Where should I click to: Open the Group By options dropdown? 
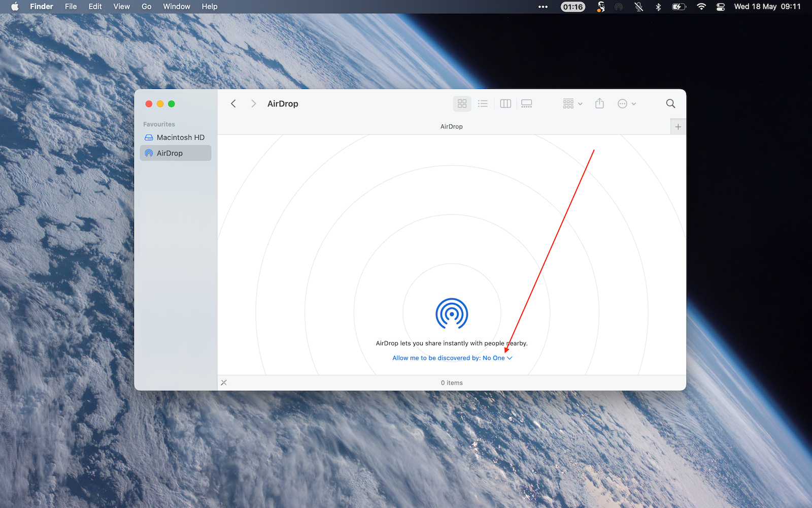point(572,104)
